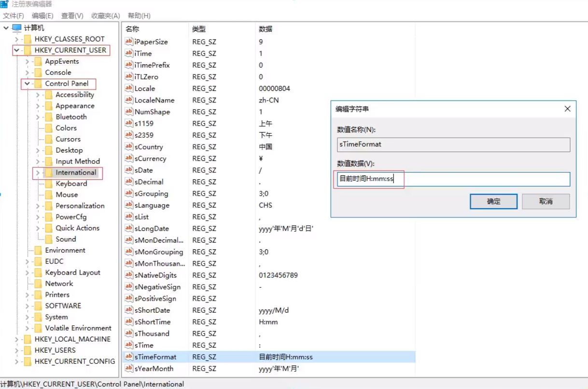Screen dimensions: 588x389
Task: Click the computer icon at tree root
Action: 17,28
